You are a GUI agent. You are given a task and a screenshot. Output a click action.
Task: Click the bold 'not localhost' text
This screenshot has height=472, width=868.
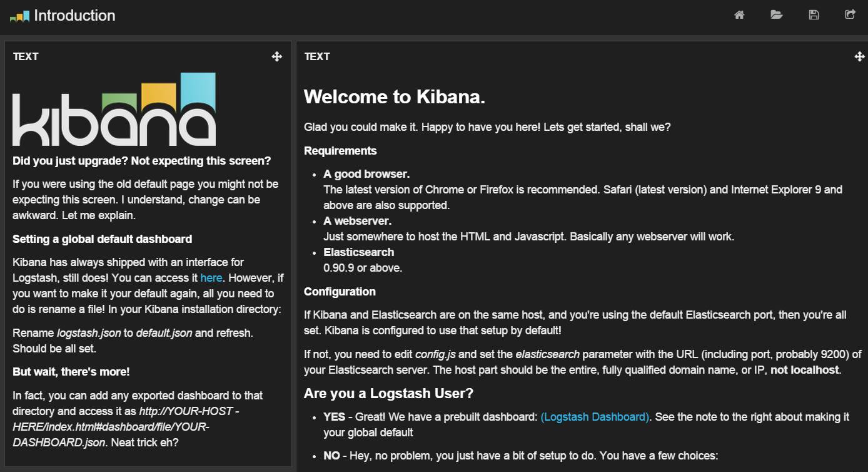click(x=804, y=369)
